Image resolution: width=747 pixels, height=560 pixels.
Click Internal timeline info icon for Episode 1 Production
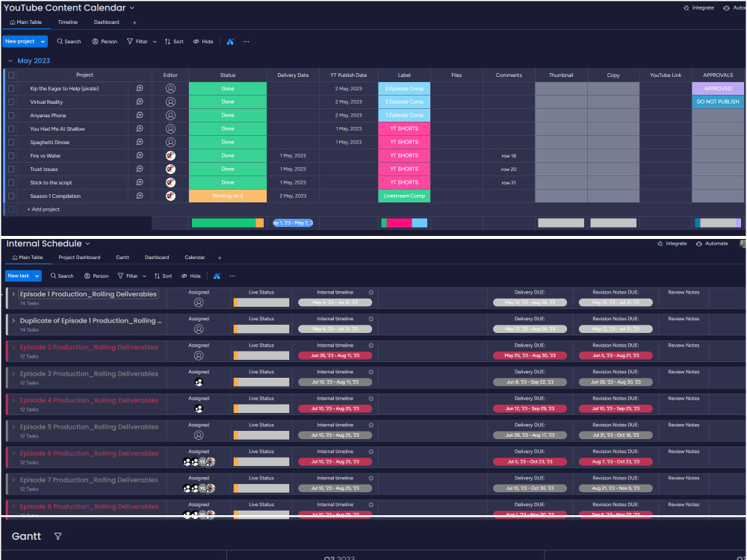pyautogui.click(x=371, y=293)
